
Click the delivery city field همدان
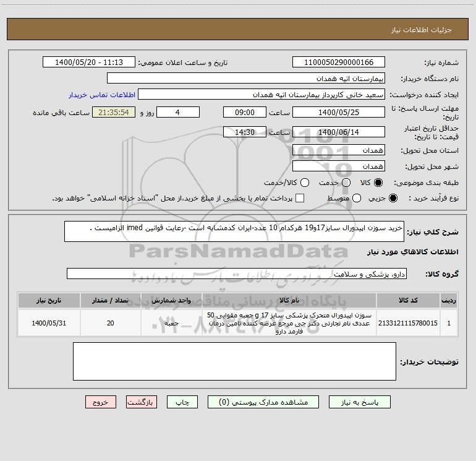pyautogui.click(x=339, y=166)
